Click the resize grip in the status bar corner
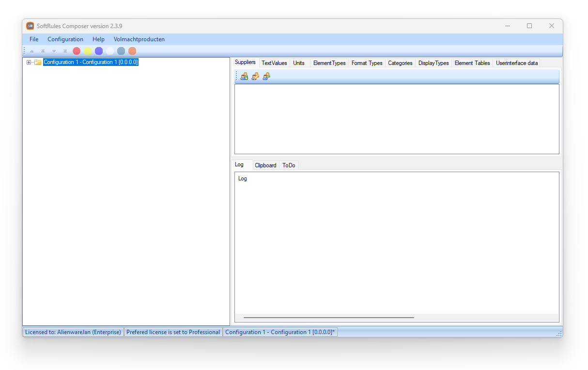588x370 pixels. 559,333
